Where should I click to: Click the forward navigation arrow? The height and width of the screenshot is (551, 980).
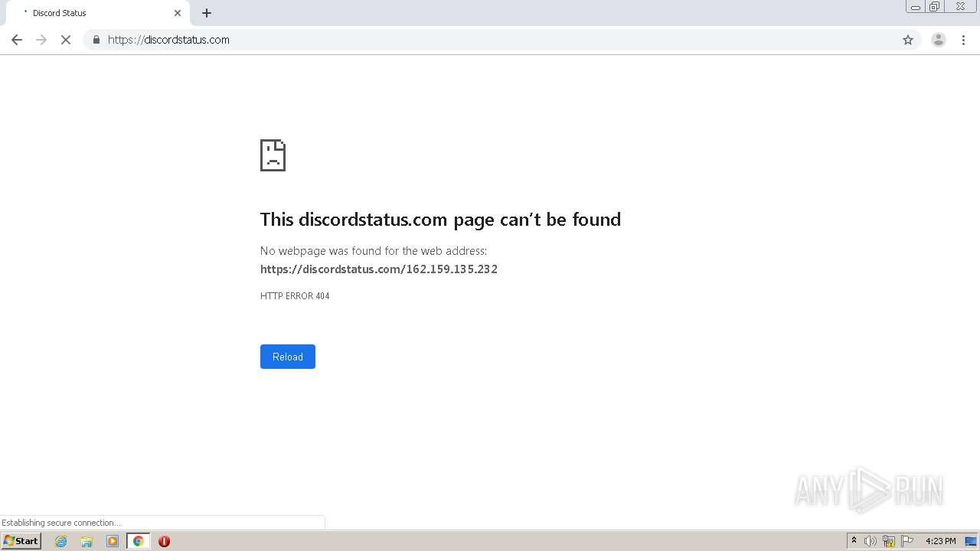coord(41,40)
